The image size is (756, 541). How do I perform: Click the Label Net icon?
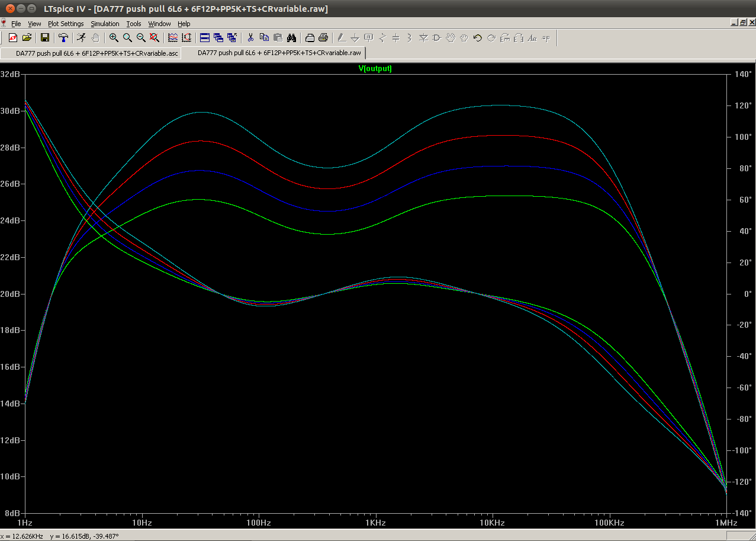tap(369, 38)
